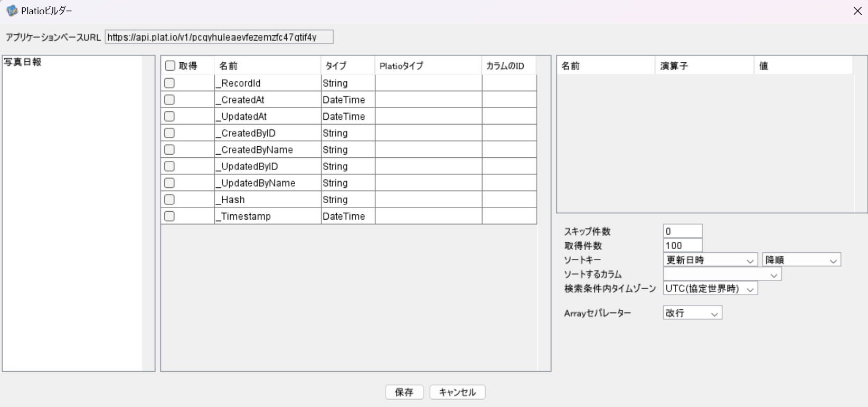Click the DateTime type cell of _CreatedAt

coord(348,100)
